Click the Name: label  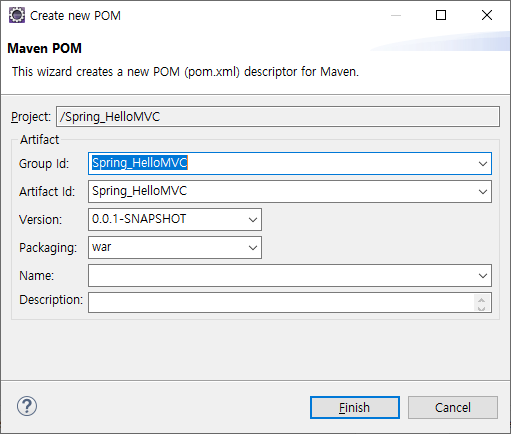(37, 276)
